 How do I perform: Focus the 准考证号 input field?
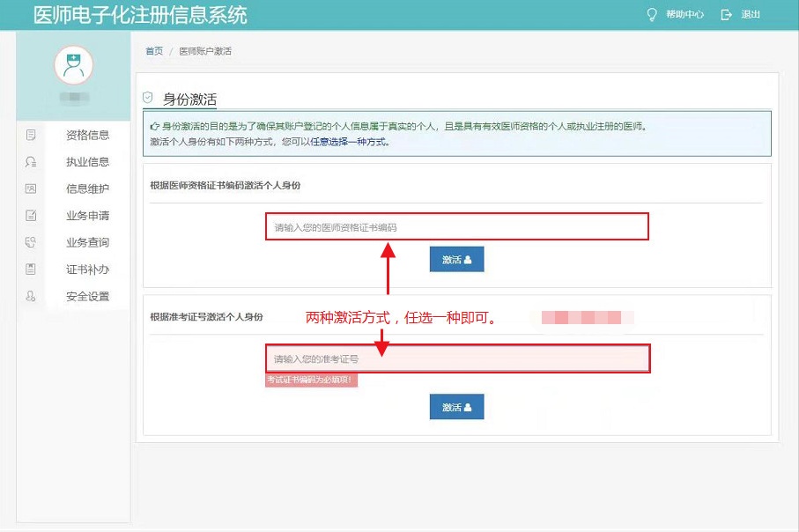tap(455, 358)
